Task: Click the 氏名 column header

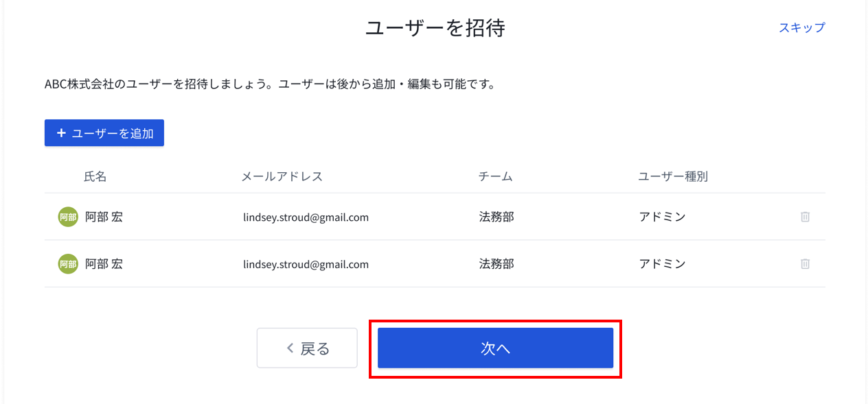Action: click(95, 176)
